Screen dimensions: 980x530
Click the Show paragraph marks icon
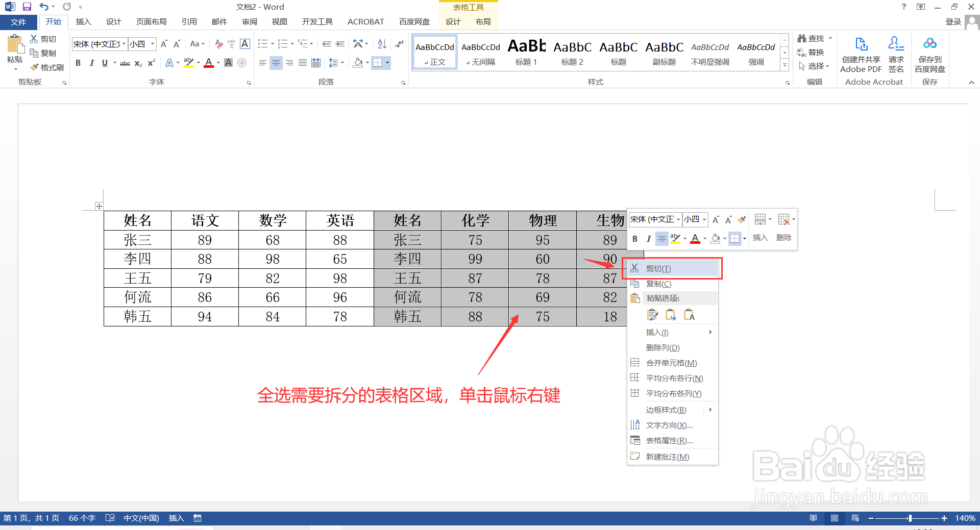point(399,44)
